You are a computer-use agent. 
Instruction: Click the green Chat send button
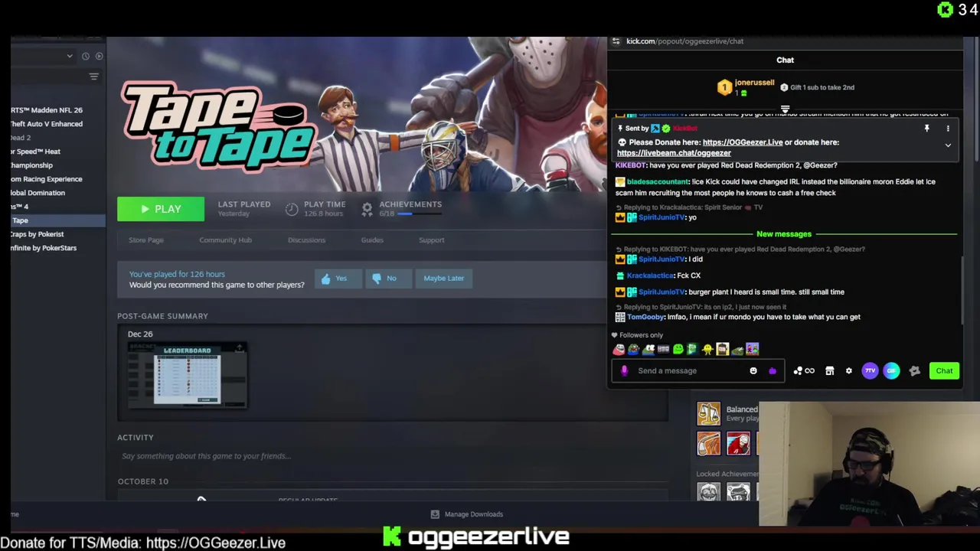[x=944, y=370]
